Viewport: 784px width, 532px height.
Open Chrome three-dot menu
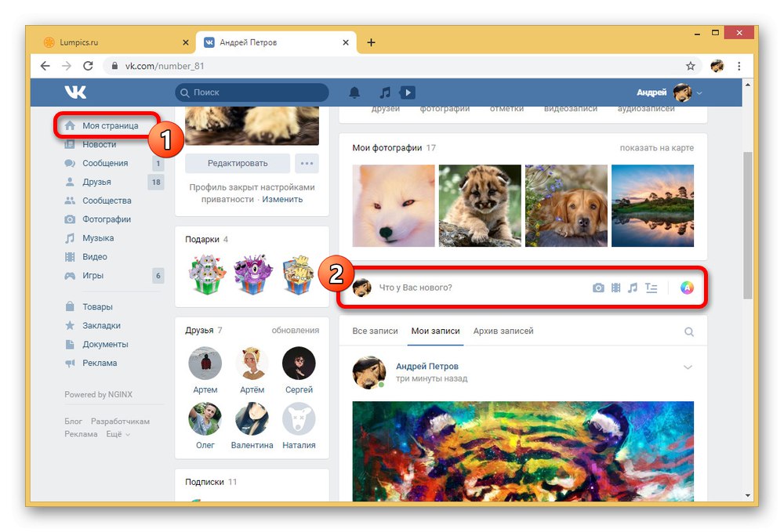(739, 66)
